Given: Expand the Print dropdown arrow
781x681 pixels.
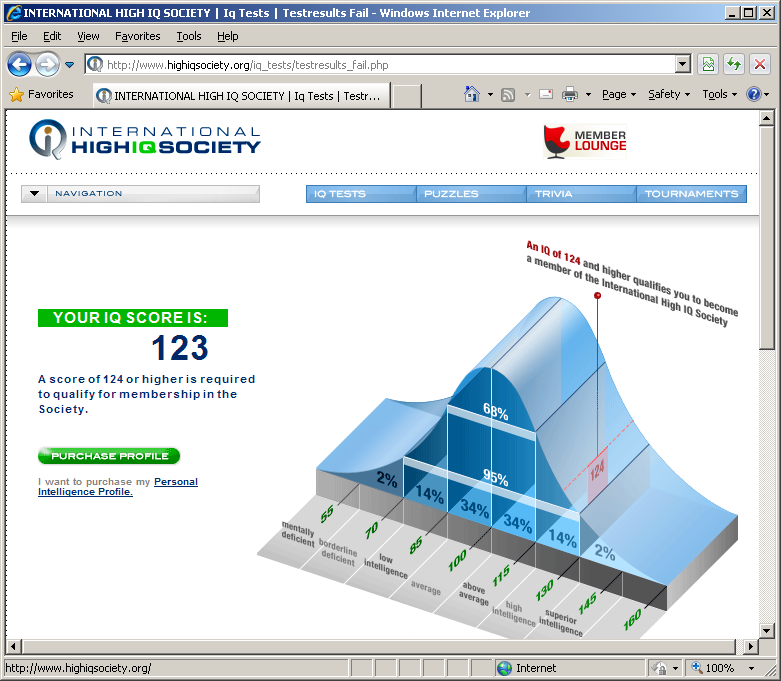Looking at the screenshot, I should click(x=588, y=94).
